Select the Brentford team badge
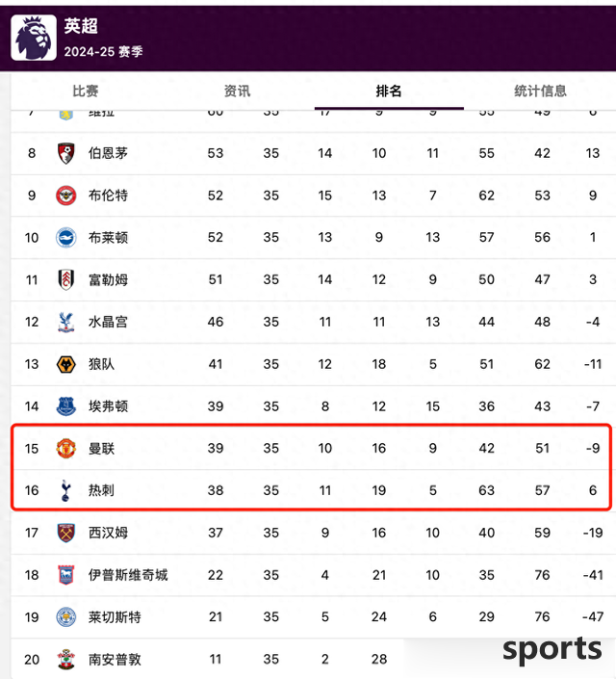This screenshot has height=679, width=616. tap(66, 196)
